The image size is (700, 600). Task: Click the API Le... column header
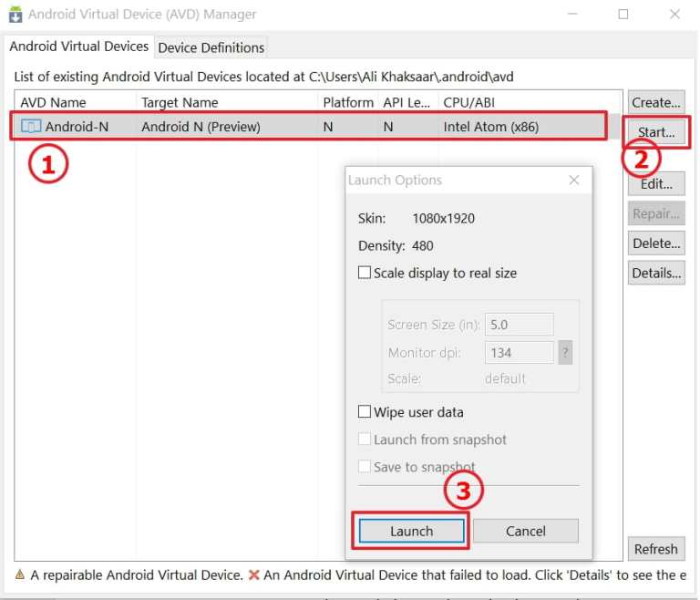(407, 103)
